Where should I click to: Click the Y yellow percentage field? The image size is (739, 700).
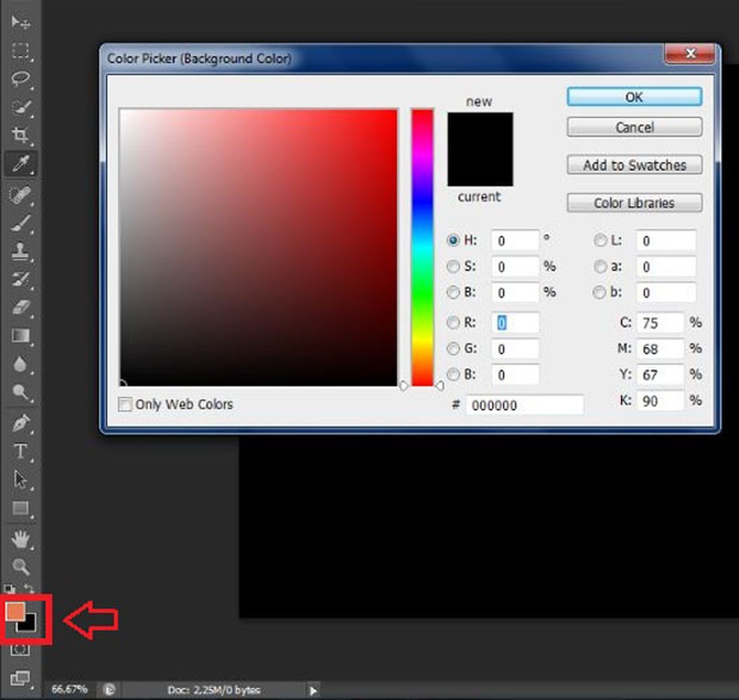click(660, 375)
